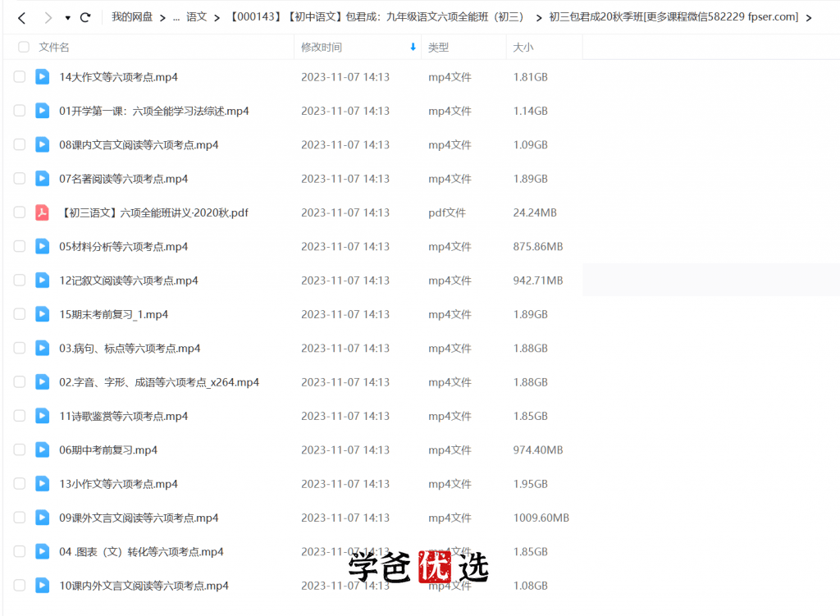Open 【初三语文】六项全能班讲义·2020秋.pdf

[154, 212]
